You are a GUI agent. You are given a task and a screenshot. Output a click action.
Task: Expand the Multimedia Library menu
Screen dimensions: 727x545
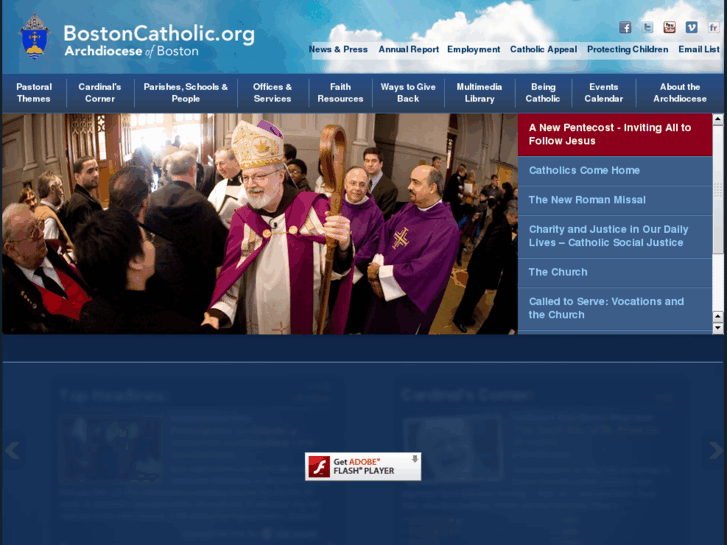[x=479, y=93]
